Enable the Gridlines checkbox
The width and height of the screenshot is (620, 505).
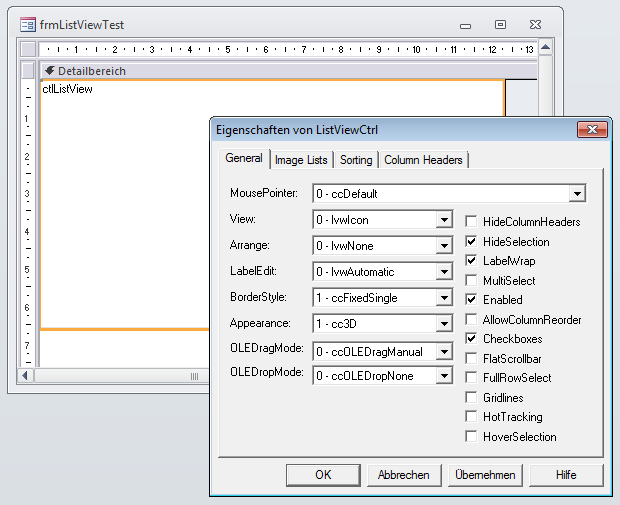(x=471, y=397)
